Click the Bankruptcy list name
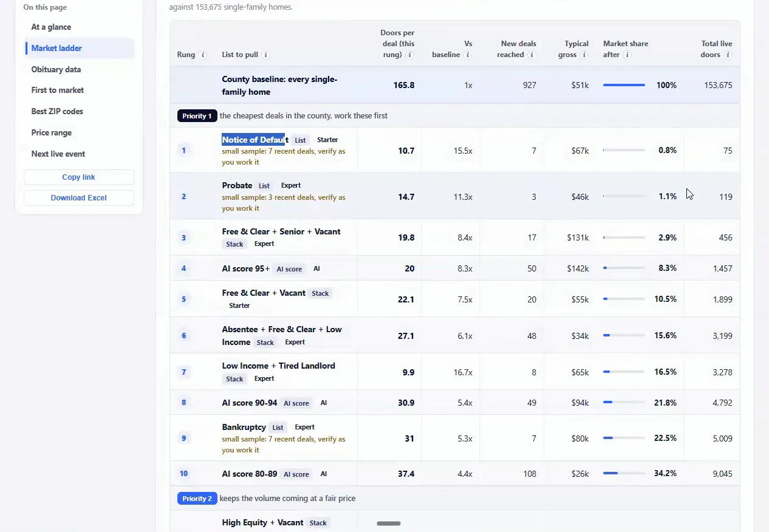The height and width of the screenshot is (532, 769). tap(244, 427)
